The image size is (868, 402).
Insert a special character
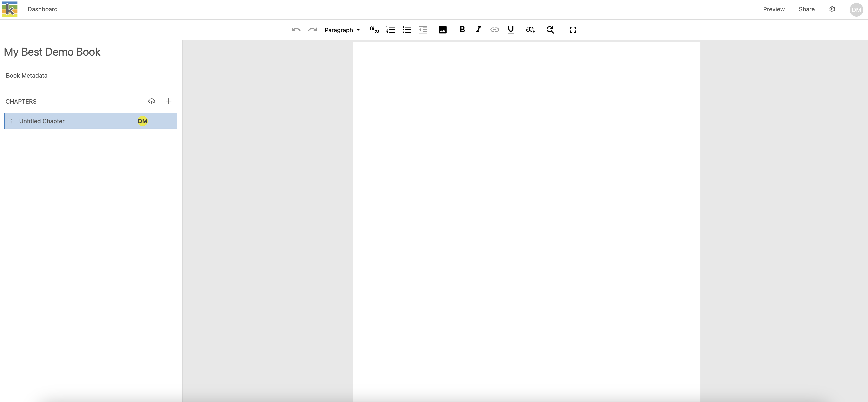pyautogui.click(x=530, y=30)
